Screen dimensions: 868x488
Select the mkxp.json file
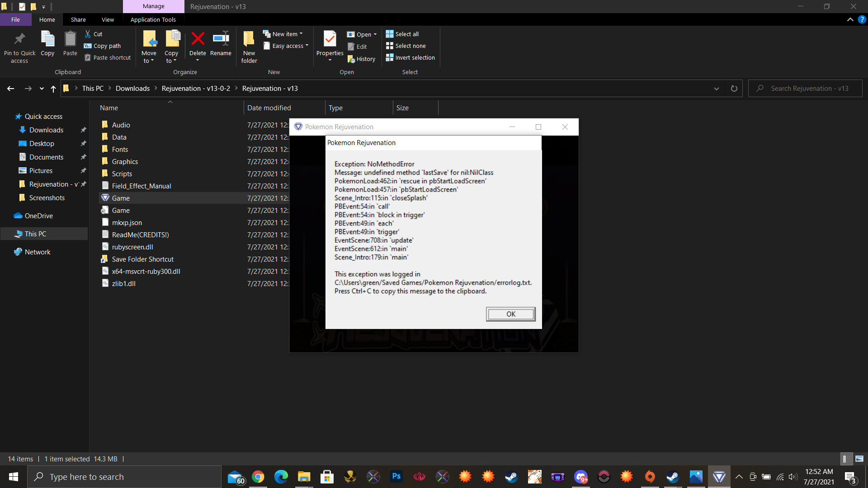[x=127, y=222]
